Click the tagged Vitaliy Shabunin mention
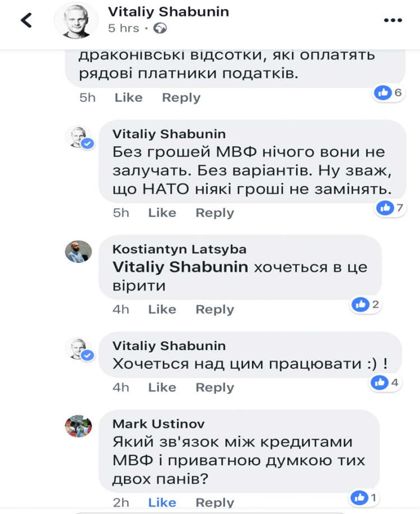 [180, 267]
